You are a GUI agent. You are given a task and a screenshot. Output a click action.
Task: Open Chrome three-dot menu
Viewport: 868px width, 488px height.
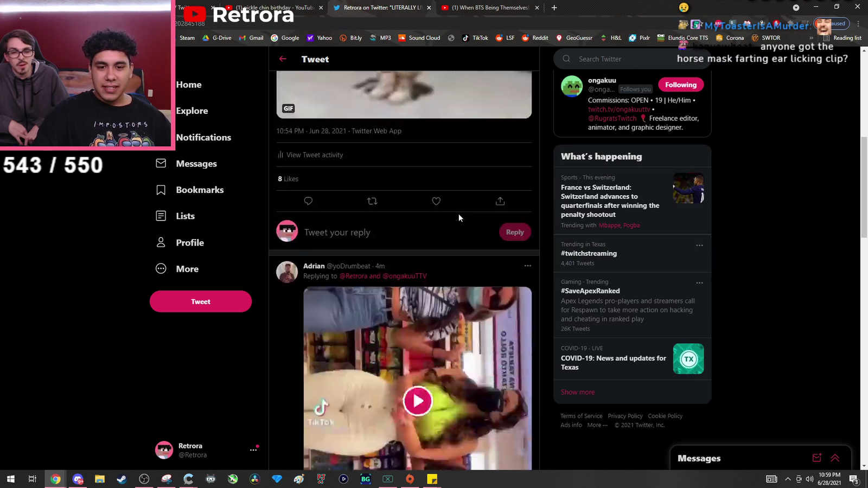tap(858, 23)
